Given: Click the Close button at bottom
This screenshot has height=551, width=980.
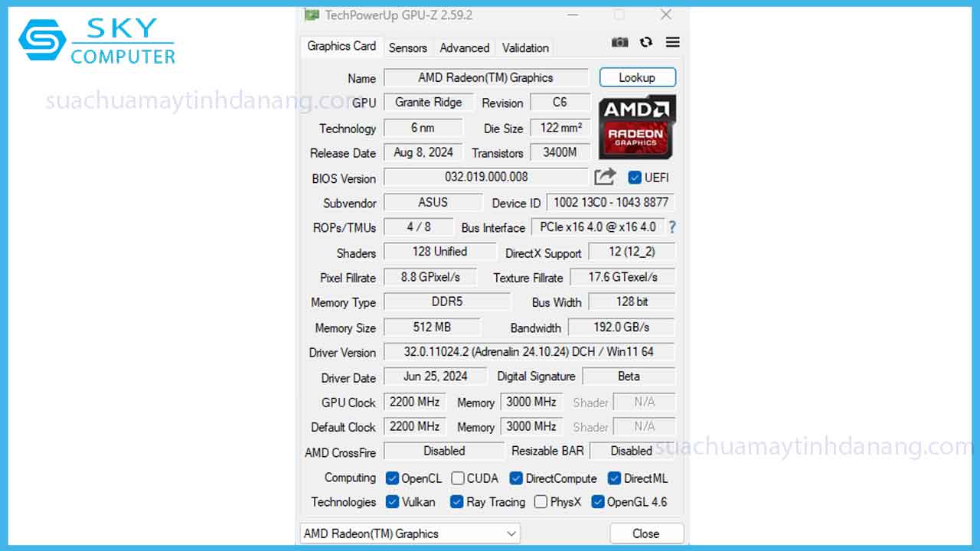Looking at the screenshot, I should 645,533.
